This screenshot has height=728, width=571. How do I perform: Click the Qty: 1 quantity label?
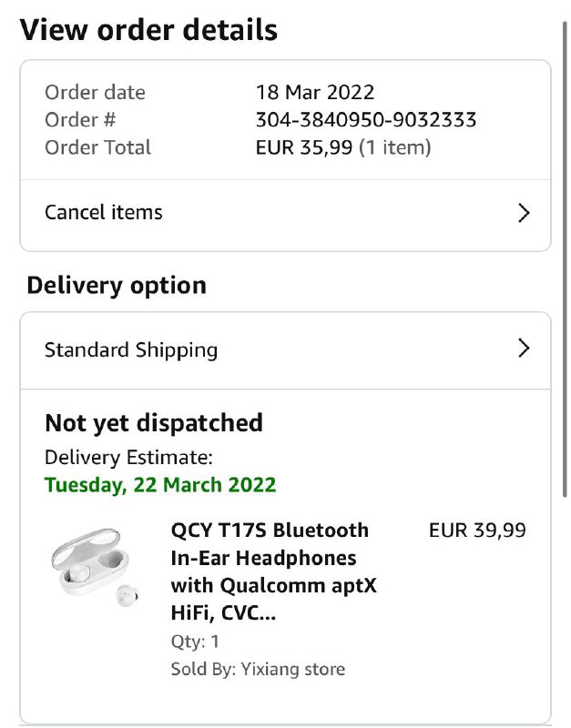[x=195, y=642]
